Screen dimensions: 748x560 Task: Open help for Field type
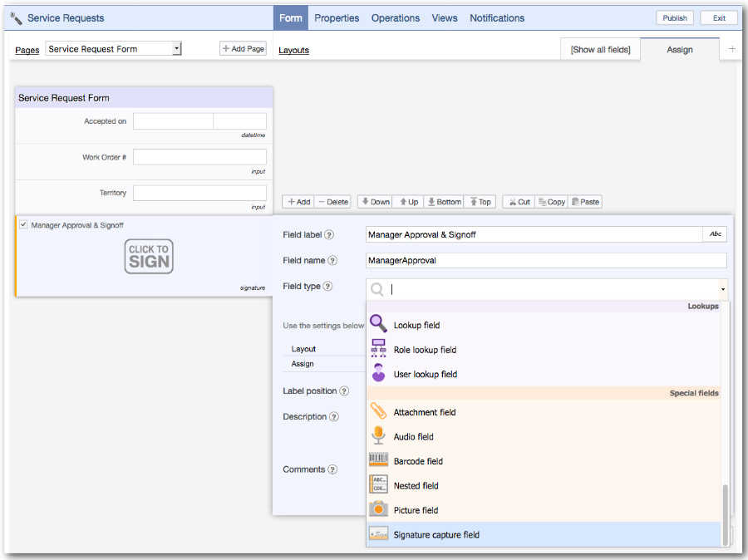click(327, 286)
